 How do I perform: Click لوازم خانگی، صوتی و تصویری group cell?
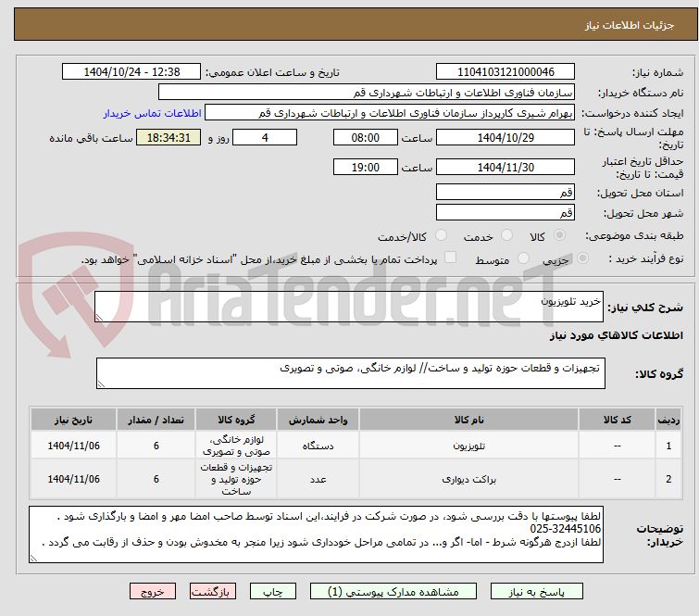pyautogui.click(x=236, y=446)
